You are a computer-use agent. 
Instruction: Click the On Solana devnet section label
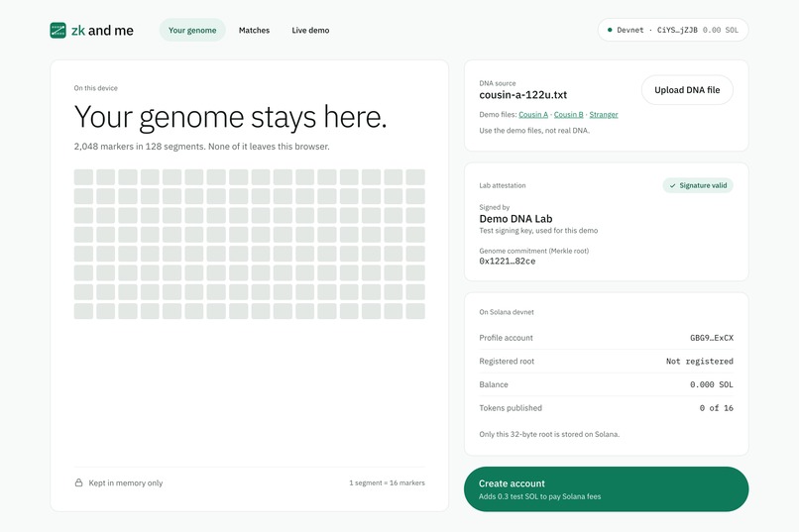(507, 312)
